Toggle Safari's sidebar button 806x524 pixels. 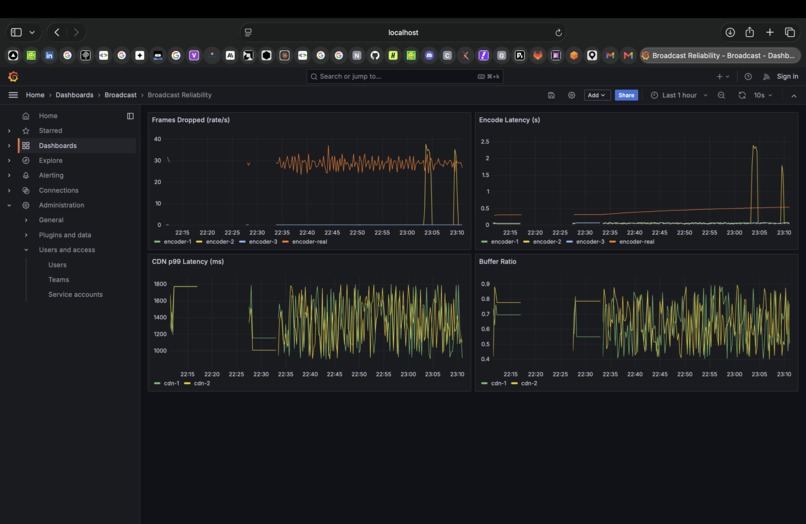(16, 32)
